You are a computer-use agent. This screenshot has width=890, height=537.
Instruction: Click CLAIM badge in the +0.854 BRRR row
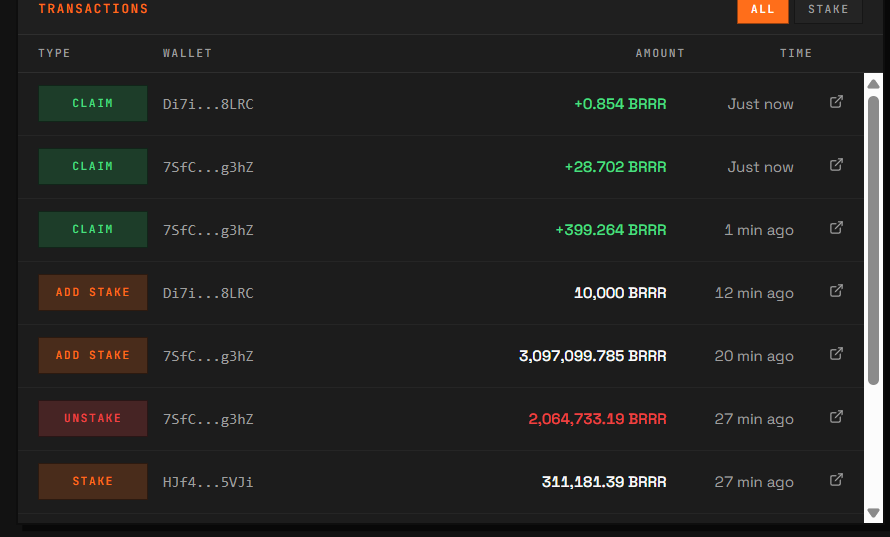(93, 103)
